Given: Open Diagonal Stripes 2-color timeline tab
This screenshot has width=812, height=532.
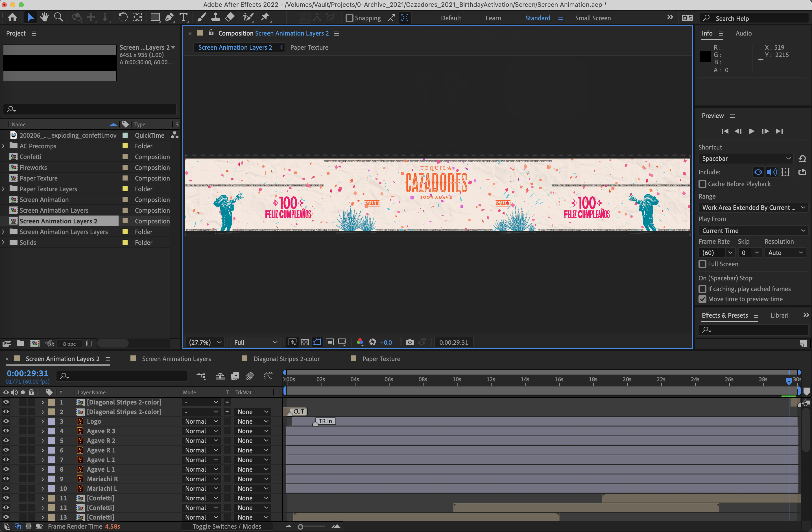Looking at the screenshot, I should pyautogui.click(x=286, y=359).
